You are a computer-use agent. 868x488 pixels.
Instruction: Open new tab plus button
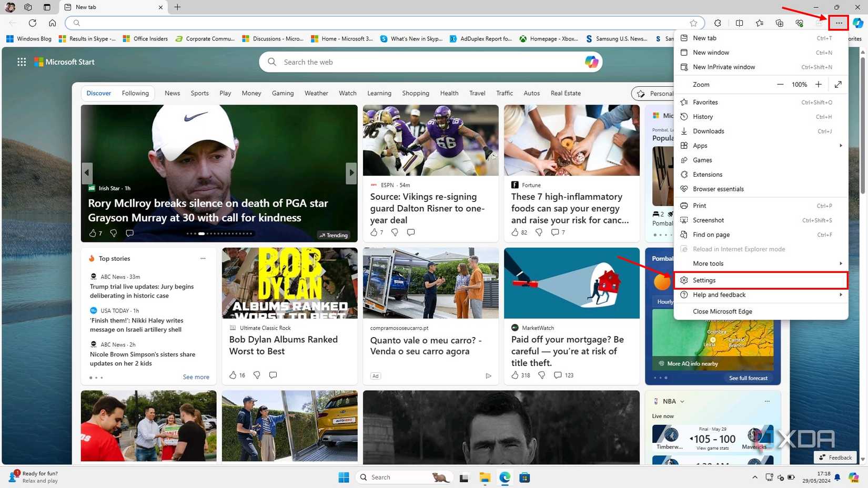pos(177,7)
